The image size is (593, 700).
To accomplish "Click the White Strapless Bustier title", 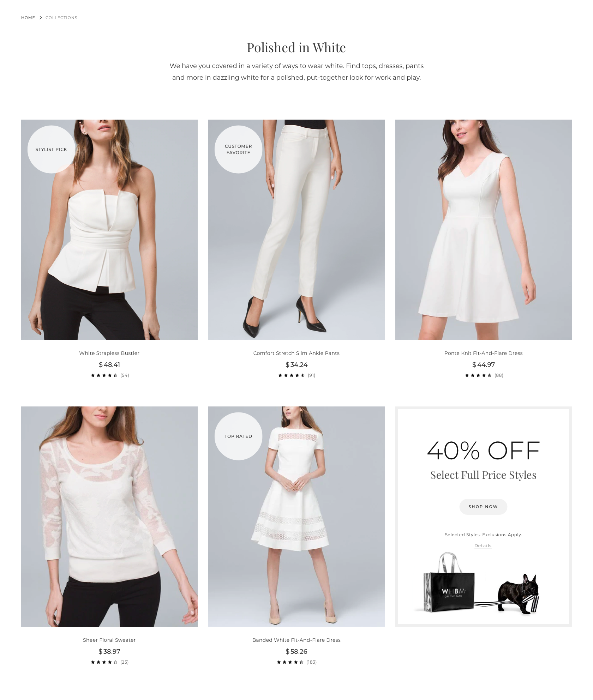I will [x=109, y=353].
